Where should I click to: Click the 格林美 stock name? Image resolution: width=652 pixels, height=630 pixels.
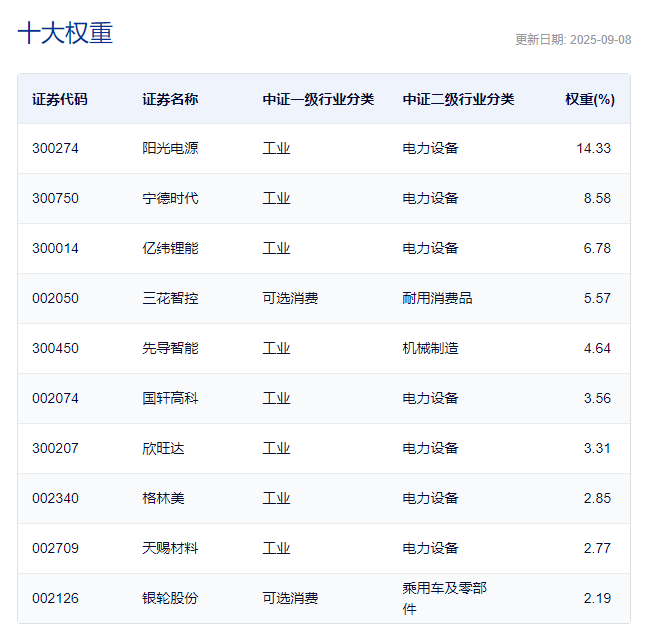tap(163, 498)
